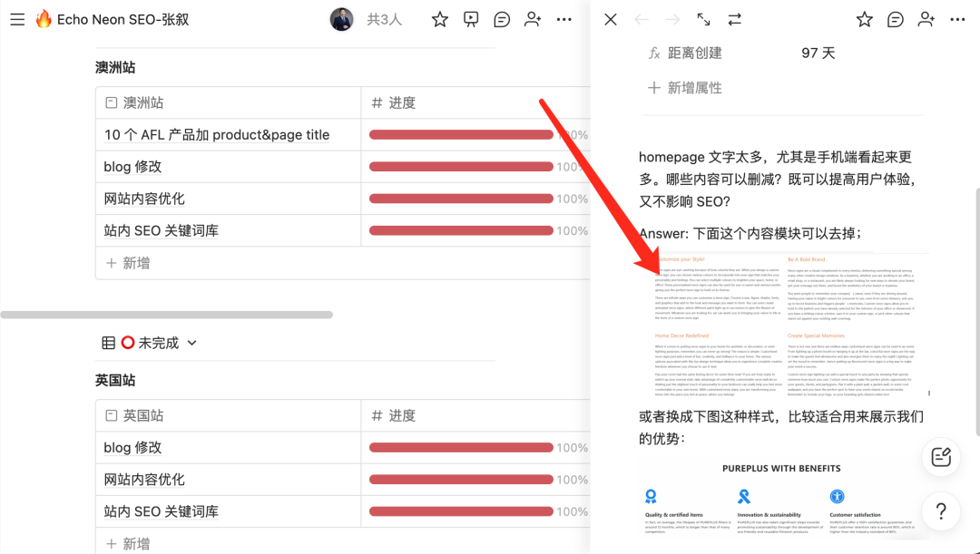Click the 共3人 collaborators avatar

342,19
